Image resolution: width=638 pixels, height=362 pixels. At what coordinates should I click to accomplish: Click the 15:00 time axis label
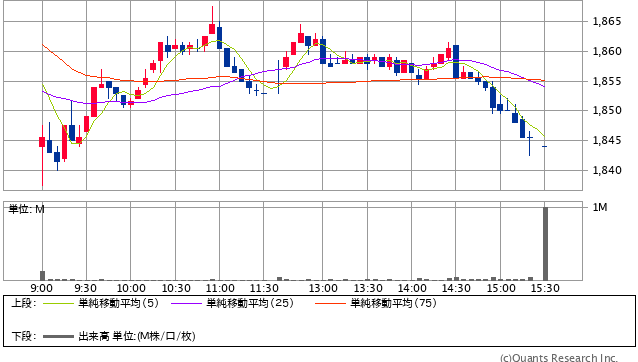coord(501,288)
